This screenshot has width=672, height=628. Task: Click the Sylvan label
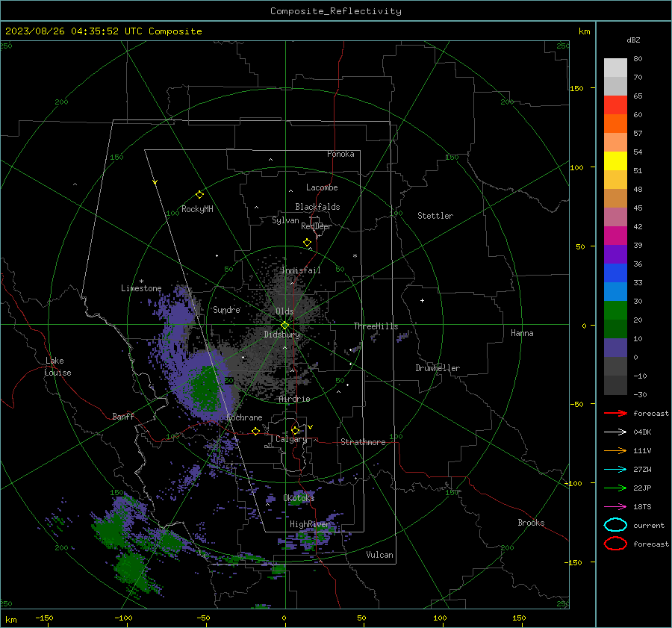click(x=285, y=220)
